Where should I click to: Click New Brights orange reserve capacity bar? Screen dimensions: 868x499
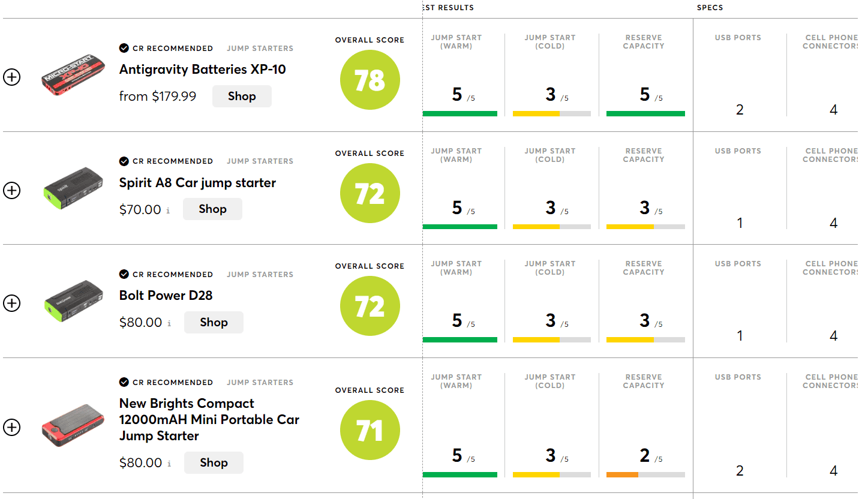pos(622,475)
